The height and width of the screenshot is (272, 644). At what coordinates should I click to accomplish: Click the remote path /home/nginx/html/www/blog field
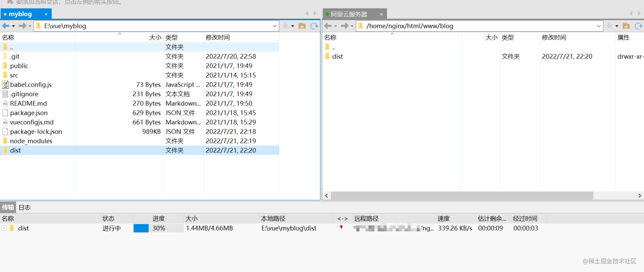click(479, 26)
